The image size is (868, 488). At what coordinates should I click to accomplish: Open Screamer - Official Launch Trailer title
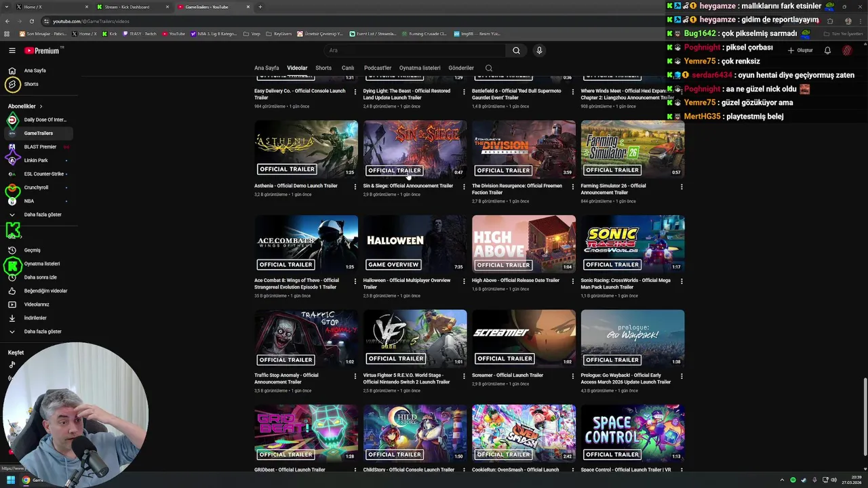507,375
